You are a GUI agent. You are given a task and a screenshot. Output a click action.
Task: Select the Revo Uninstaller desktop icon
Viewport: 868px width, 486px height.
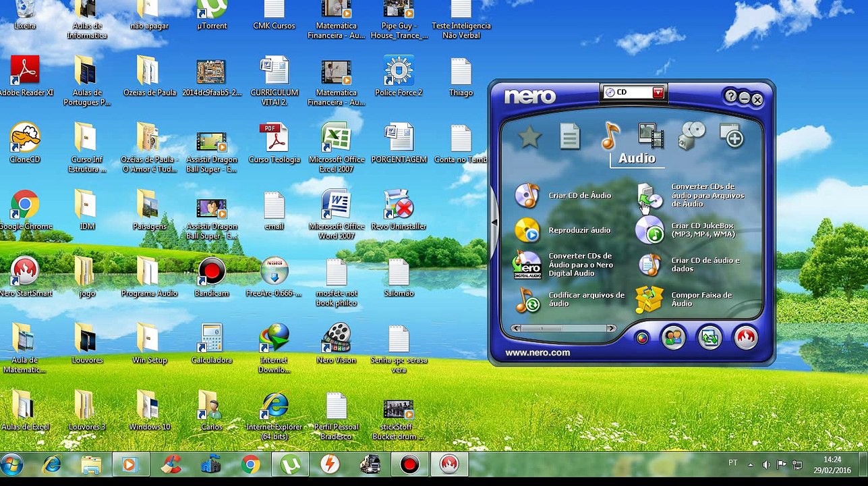[x=399, y=210]
